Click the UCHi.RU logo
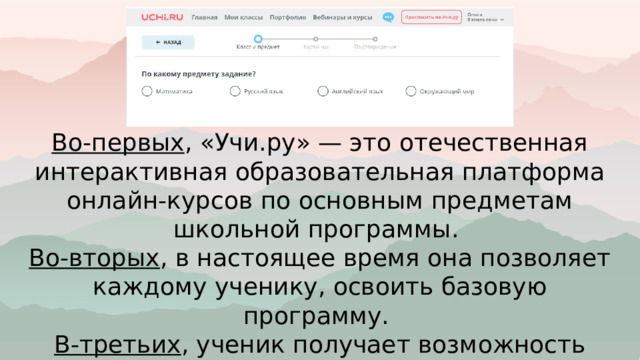Screen dimensions: 640x360 (162, 17)
